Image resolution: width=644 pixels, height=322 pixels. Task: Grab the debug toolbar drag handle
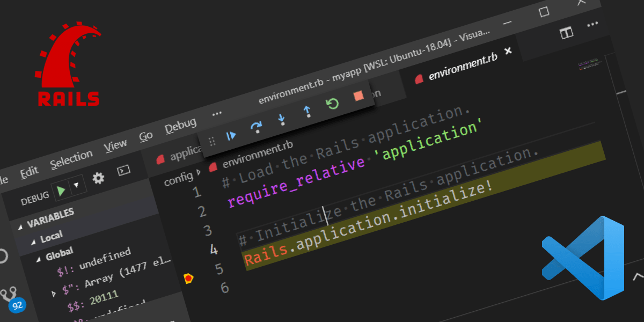(212, 141)
